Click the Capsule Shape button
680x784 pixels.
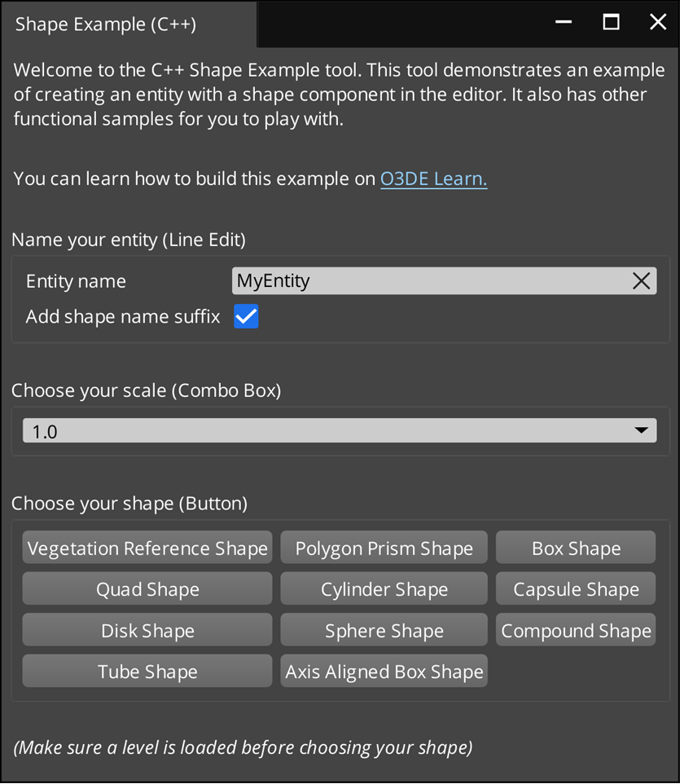point(576,589)
